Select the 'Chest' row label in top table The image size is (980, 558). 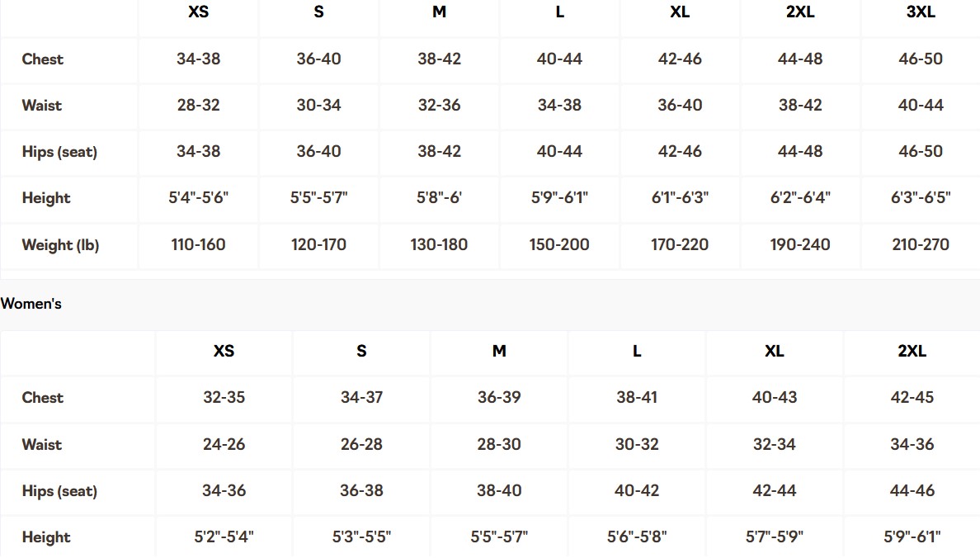click(x=43, y=59)
